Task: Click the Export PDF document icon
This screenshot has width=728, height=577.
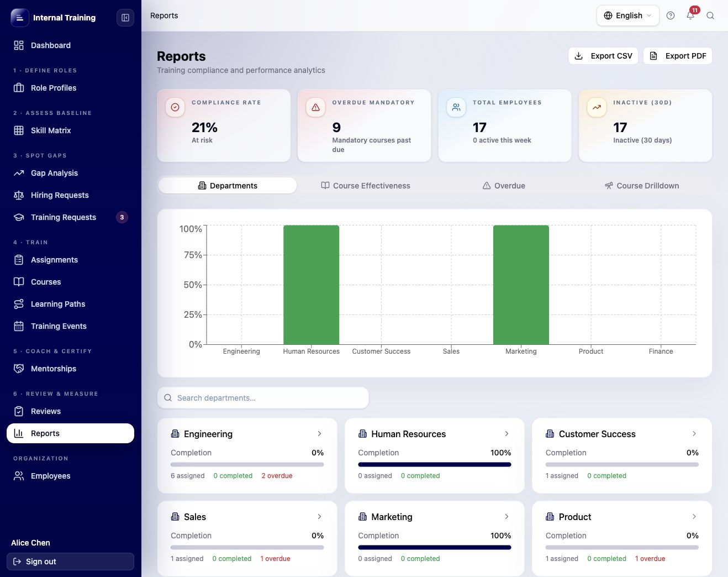Action: 653,56
